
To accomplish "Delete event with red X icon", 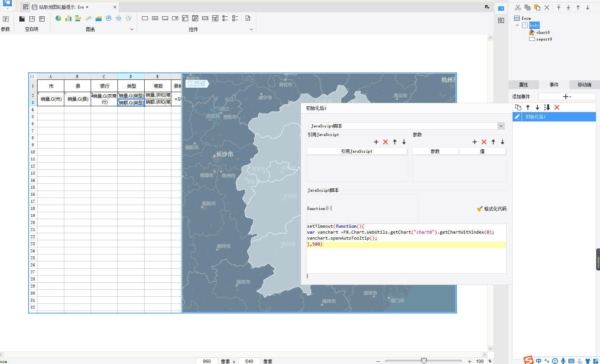I will click(x=557, y=107).
